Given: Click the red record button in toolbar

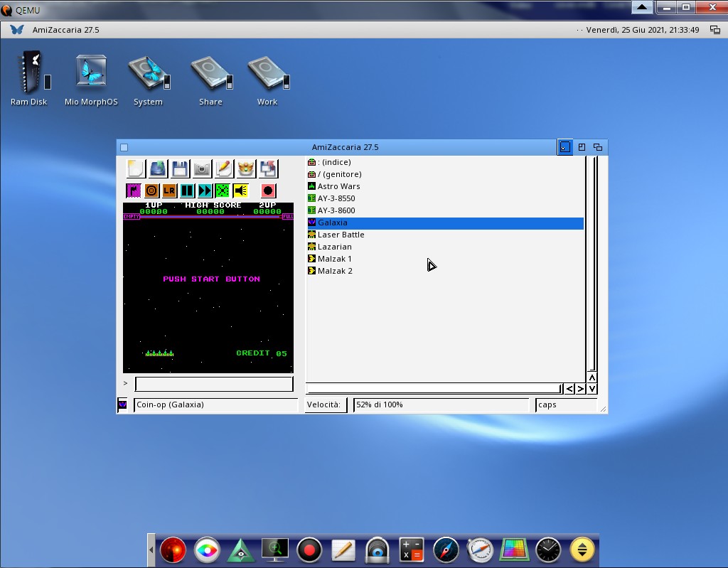Looking at the screenshot, I should (268, 191).
